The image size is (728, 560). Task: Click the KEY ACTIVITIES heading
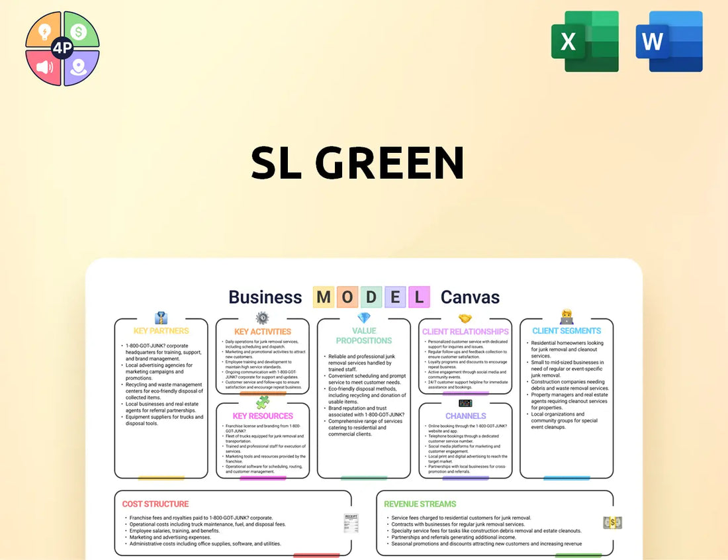tap(263, 332)
